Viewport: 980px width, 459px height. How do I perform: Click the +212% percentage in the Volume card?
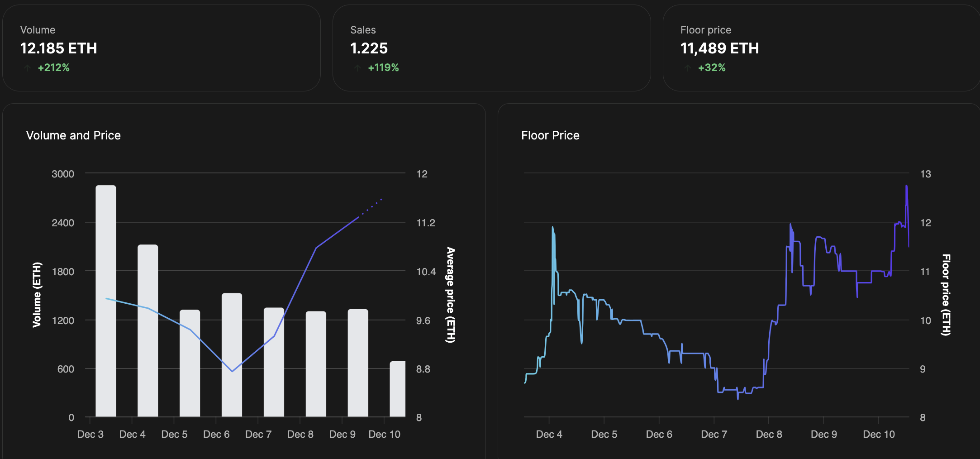click(x=54, y=68)
